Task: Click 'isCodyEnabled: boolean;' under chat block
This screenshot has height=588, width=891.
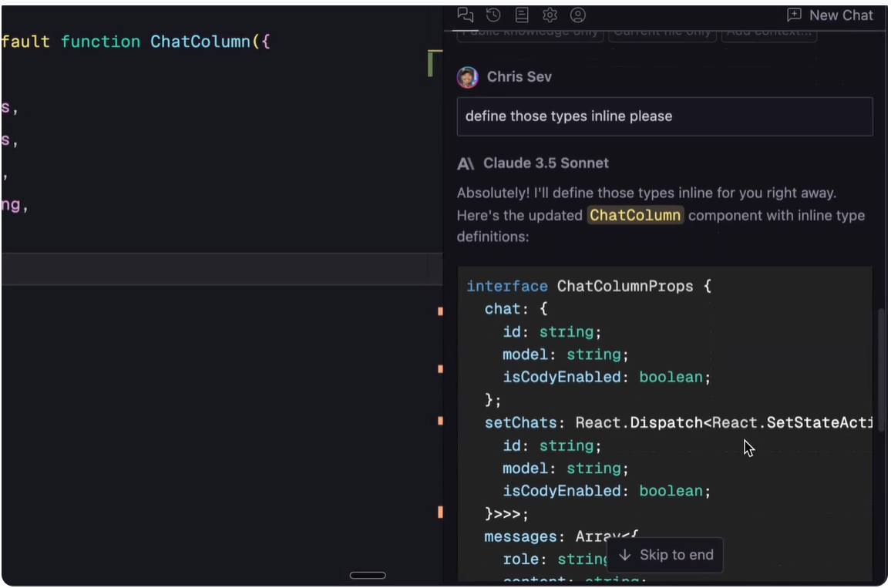Action: [607, 377]
